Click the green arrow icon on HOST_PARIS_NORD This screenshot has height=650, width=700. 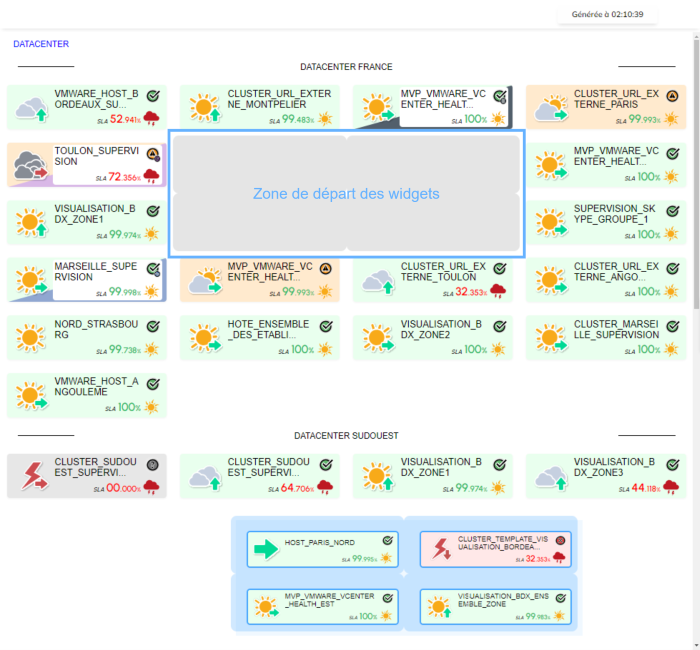pyautogui.click(x=266, y=548)
